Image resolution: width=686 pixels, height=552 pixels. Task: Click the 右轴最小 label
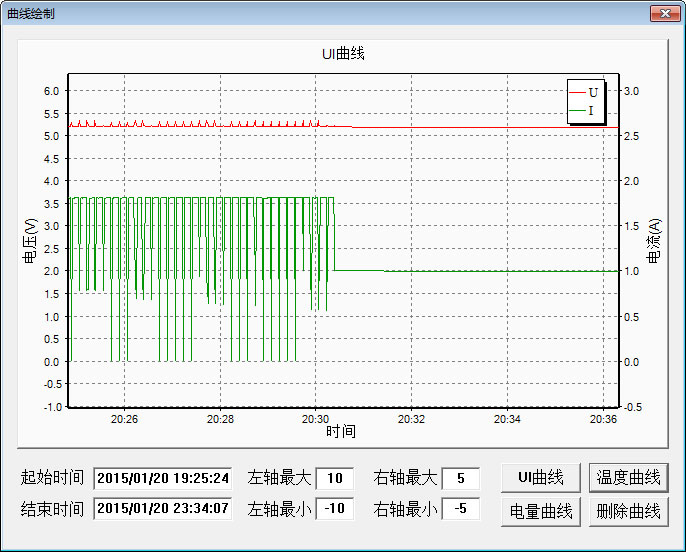point(405,509)
